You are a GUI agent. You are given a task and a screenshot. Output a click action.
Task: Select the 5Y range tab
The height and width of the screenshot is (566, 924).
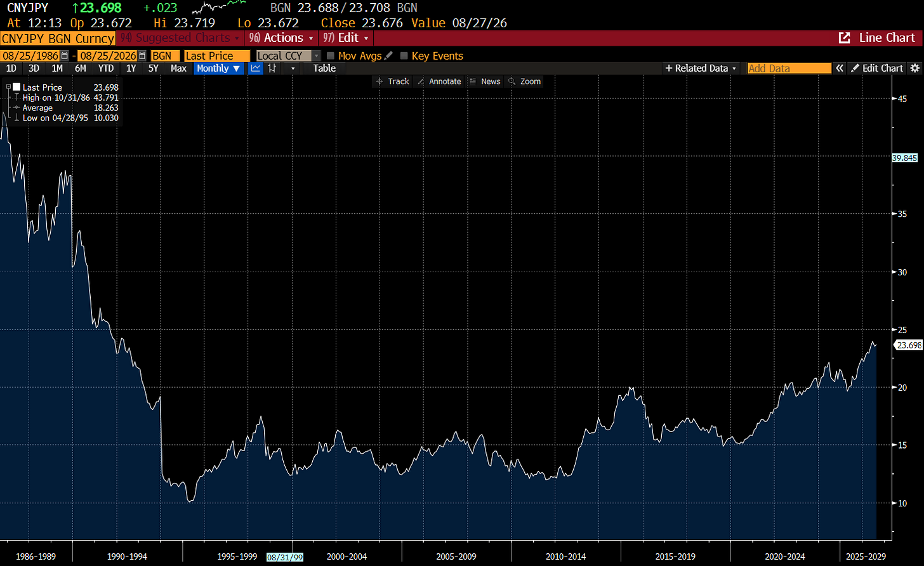pyautogui.click(x=153, y=68)
